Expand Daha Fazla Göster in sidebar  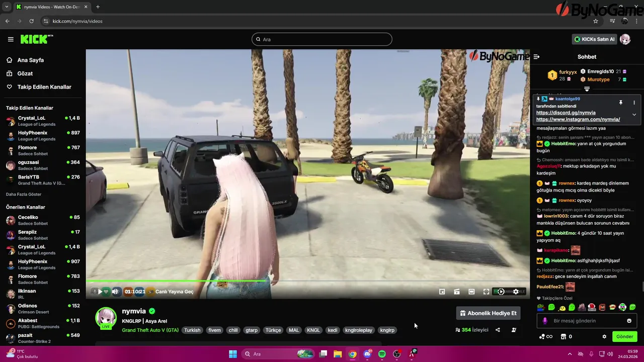point(24,195)
